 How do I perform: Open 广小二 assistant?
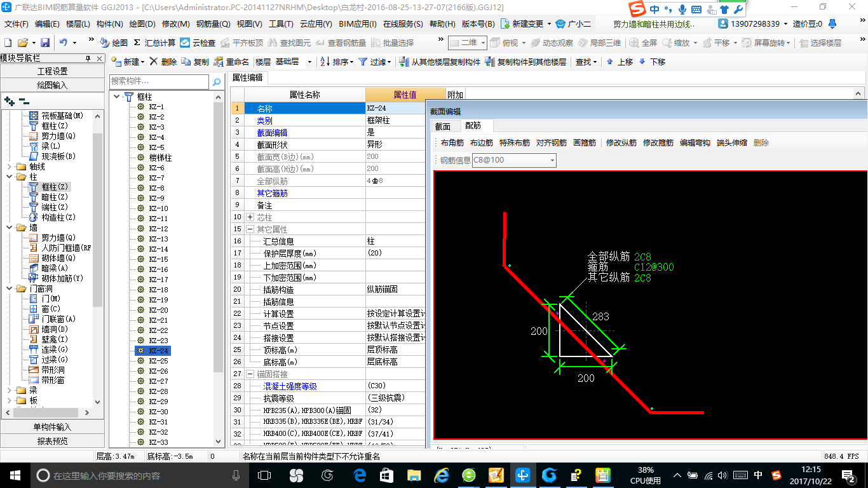coord(574,24)
